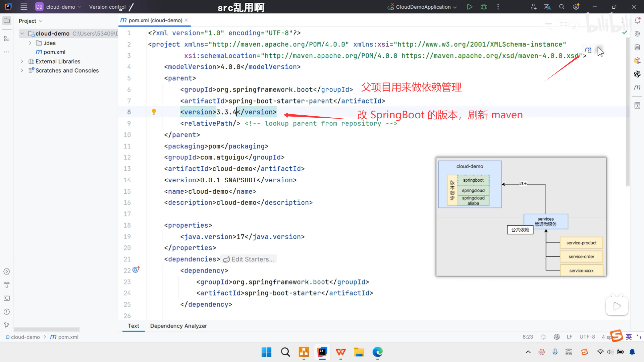Open the Notifications bell panel
Viewport: 644px width, 362px height.
pos(637,21)
